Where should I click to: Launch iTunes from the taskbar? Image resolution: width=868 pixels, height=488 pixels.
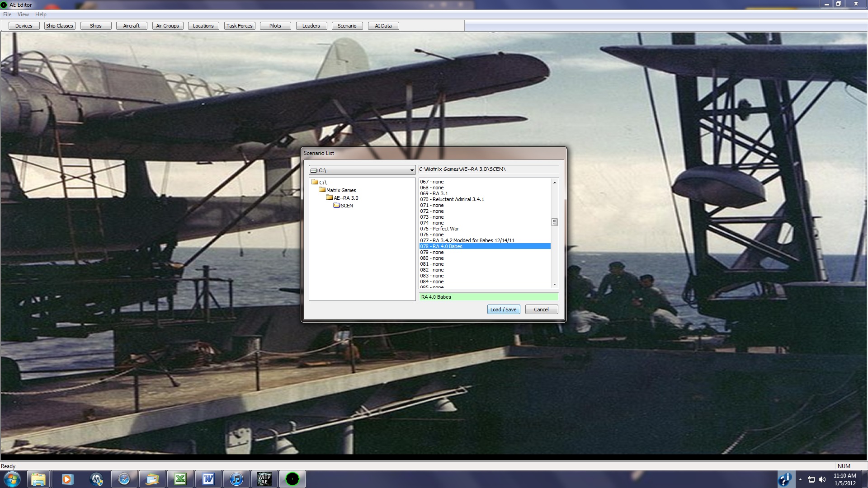[236, 479]
